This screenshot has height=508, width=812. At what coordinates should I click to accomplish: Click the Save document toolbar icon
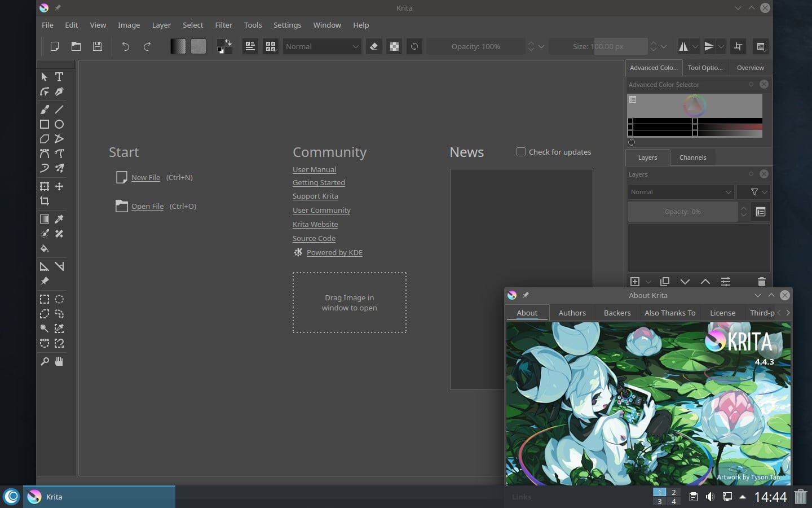coord(98,46)
